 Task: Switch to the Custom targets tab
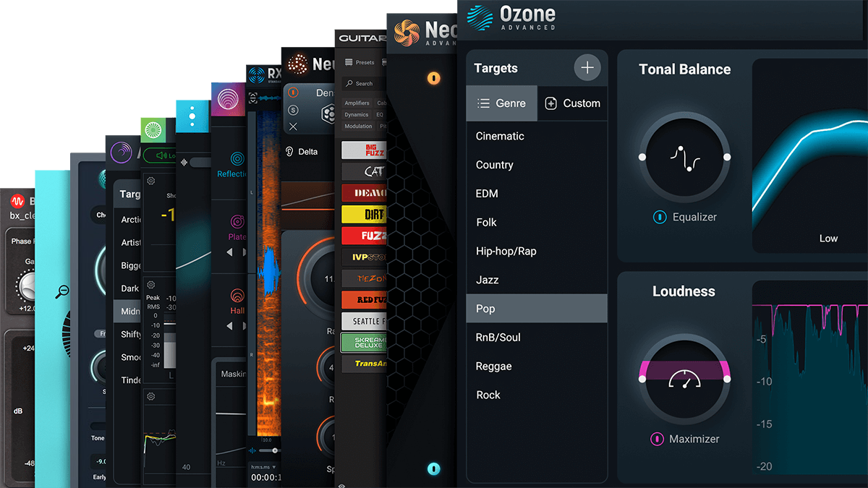click(572, 103)
